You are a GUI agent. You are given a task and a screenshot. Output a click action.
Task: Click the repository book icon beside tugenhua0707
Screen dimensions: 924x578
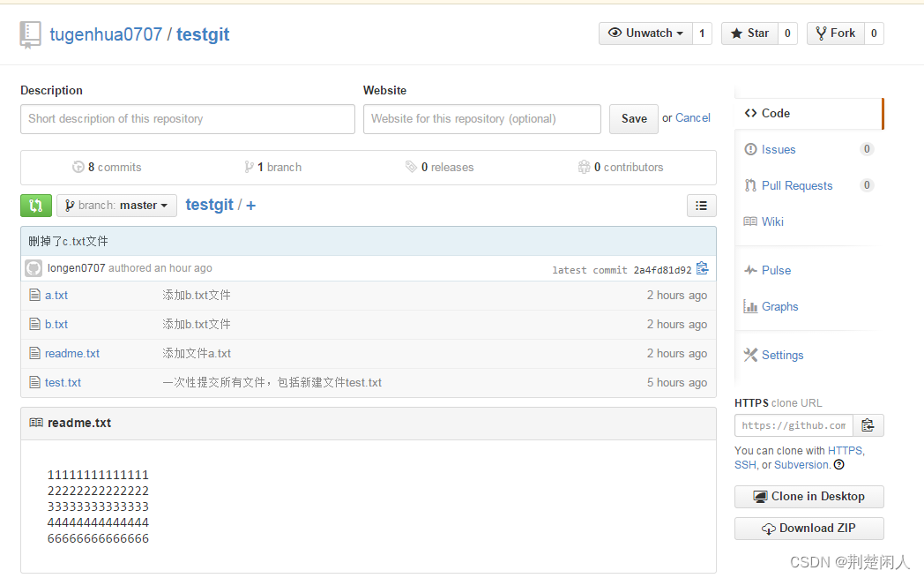pyautogui.click(x=30, y=34)
